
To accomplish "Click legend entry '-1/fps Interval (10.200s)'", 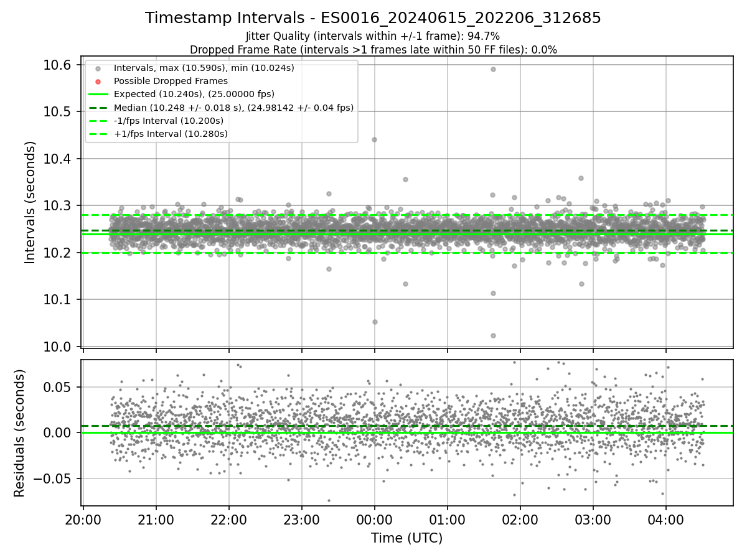I will 168,121.
